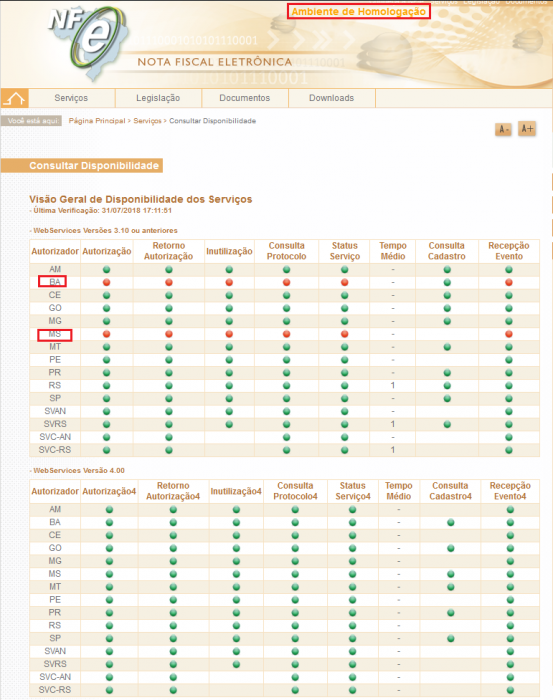Follow the Página Principal breadcrumb link
Screen dimensions: 553x700
pyautogui.click(x=97, y=121)
